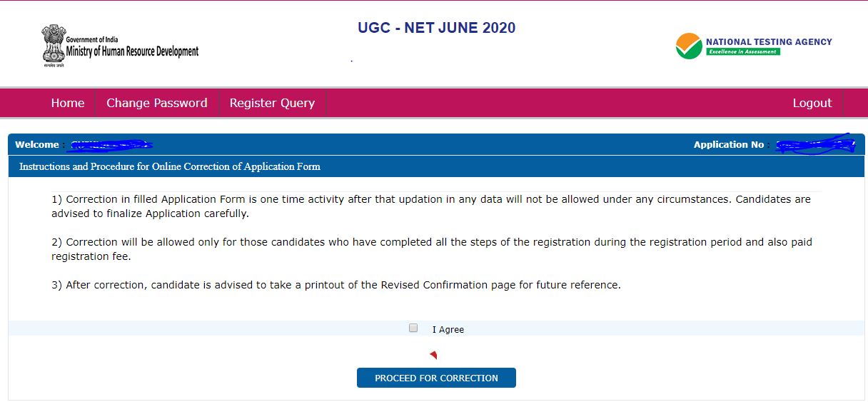Click the Excellence in Assessment green tagline
This screenshot has width=868, height=402.
742,52
